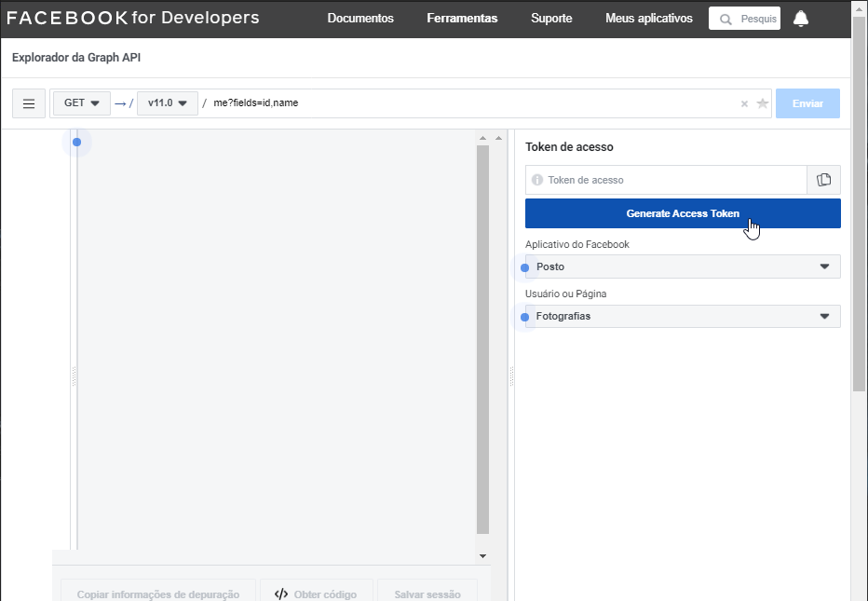The height and width of the screenshot is (601, 868).
Task: Click the search magnifier icon
Action: (x=726, y=20)
